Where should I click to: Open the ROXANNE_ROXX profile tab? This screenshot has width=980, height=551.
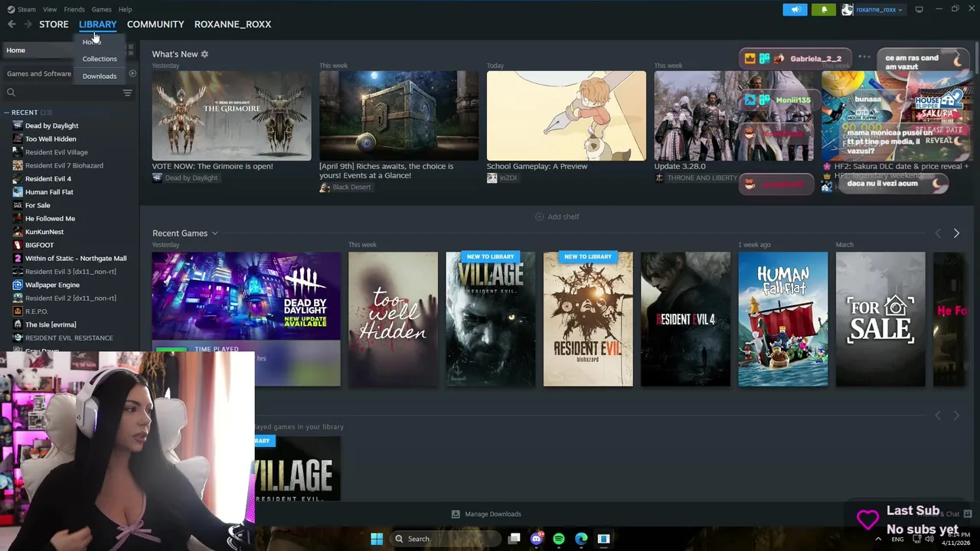click(x=233, y=24)
